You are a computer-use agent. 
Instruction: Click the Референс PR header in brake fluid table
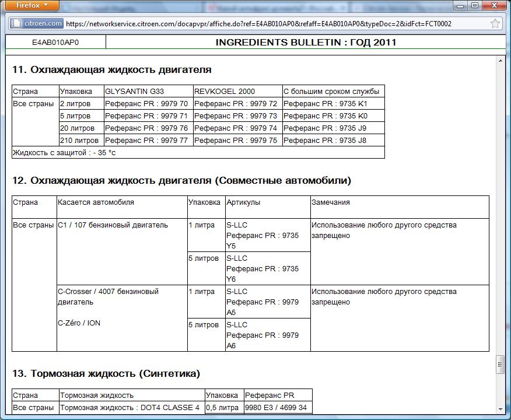click(278, 395)
